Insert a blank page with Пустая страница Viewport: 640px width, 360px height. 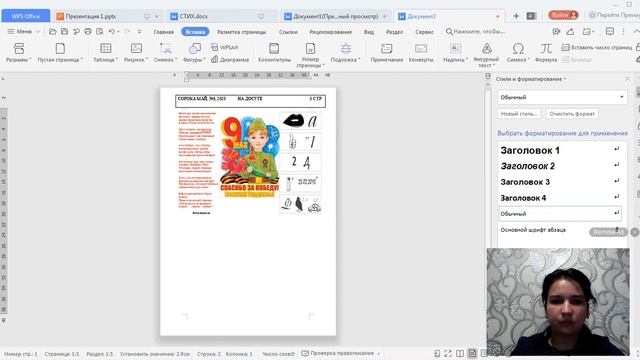click(60, 52)
